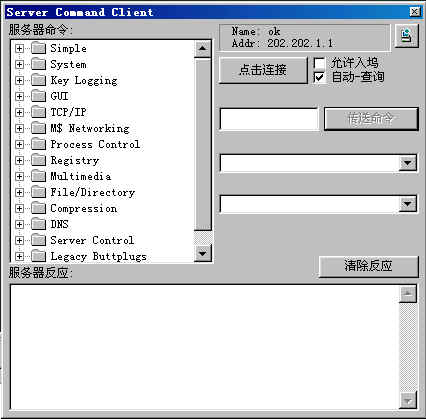The height and width of the screenshot is (419, 426).
Task: Expand the Multimedia tree node
Action: click(19, 177)
